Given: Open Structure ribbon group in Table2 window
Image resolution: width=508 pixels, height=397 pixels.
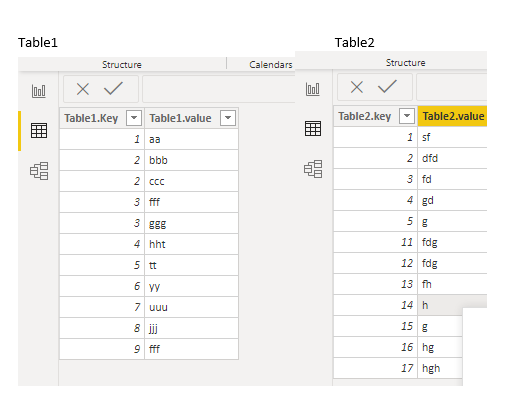Looking at the screenshot, I should 406,62.
